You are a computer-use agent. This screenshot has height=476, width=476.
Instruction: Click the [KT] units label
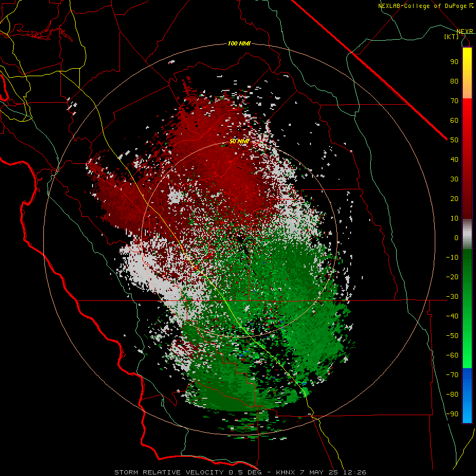452,36
